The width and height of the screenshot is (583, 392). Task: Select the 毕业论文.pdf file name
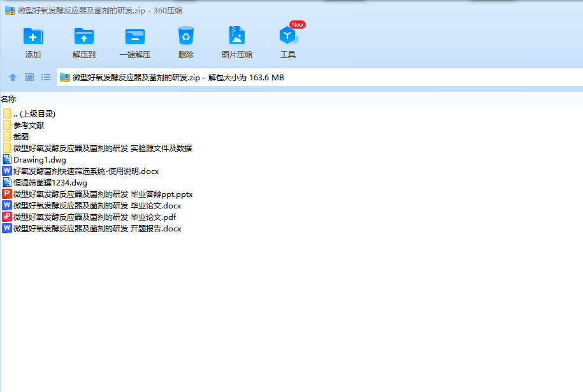95,217
